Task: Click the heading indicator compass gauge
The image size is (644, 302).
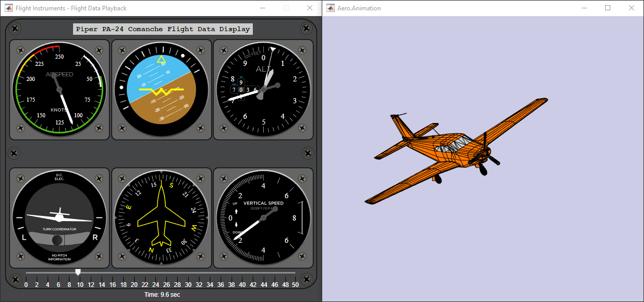Action: pos(162,217)
